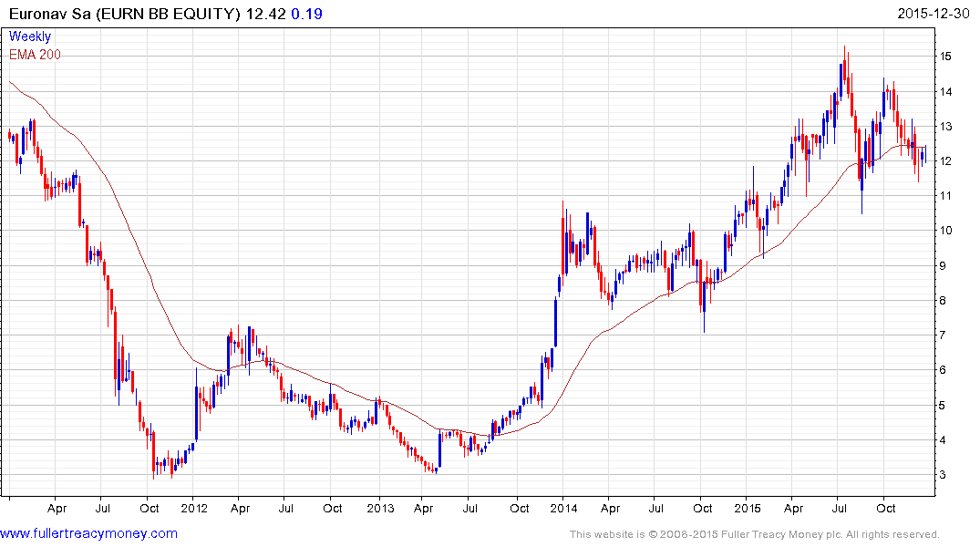Click the 2014 label on the time axis
The height and width of the screenshot is (547, 980).
(563, 508)
